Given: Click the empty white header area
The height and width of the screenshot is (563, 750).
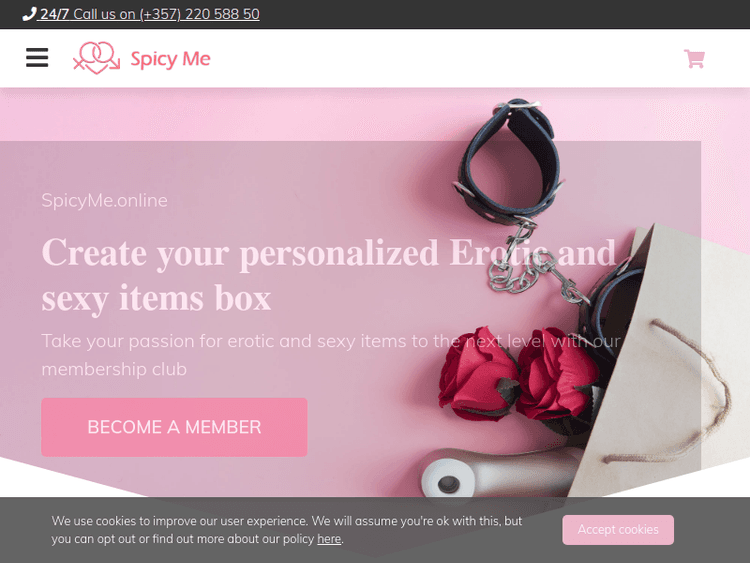Looking at the screenshot, I should (x=445, y=58).
